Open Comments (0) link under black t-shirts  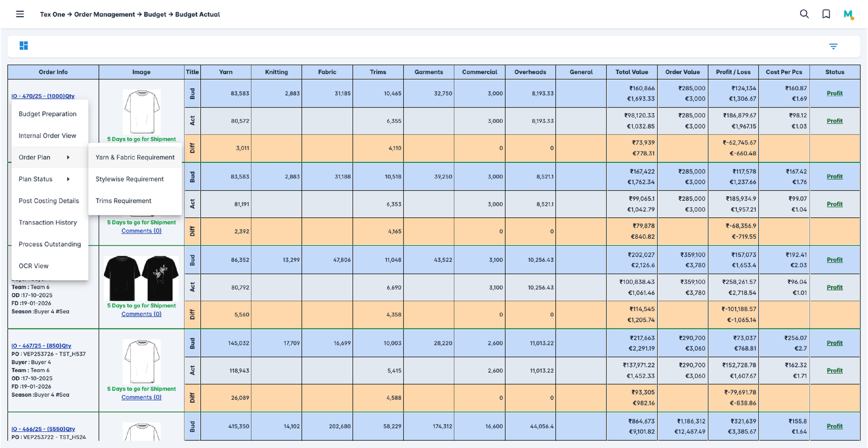click(142, 314)
